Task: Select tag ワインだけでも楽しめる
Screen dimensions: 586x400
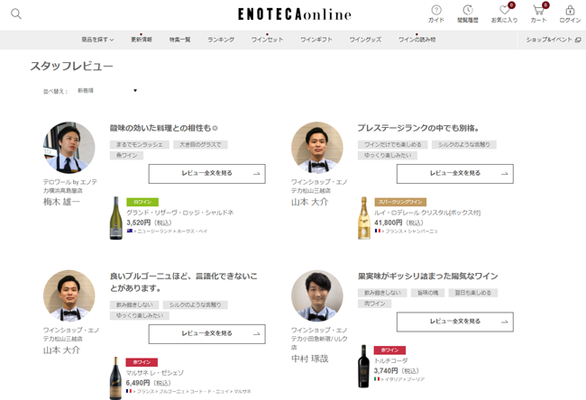Action: [x=393, y=145]
